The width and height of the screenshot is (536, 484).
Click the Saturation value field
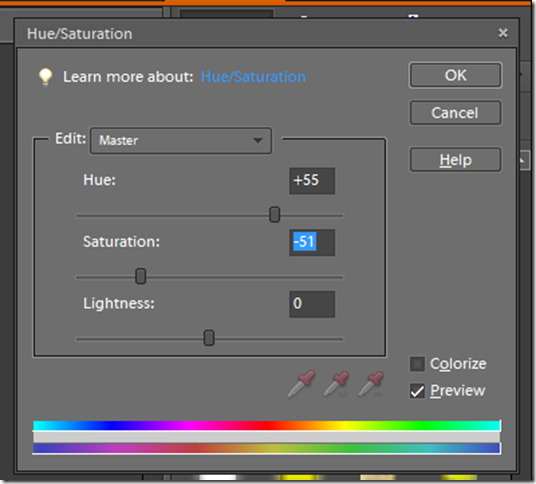pos(312,242)
